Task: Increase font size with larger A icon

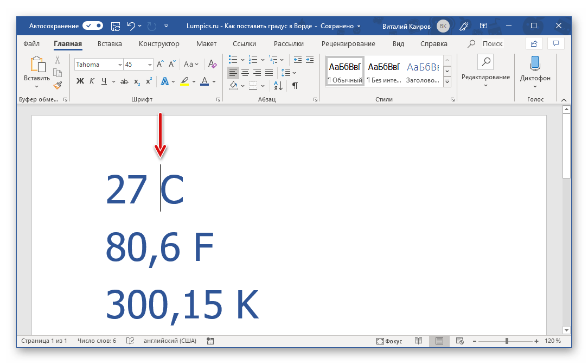Action: pyautogui.click(x=160, y=64)
